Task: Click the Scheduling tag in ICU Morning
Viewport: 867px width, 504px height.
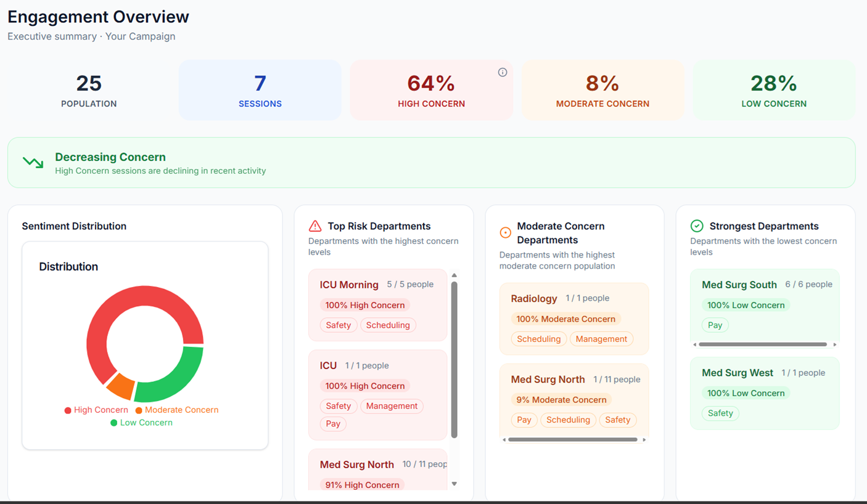Action: pyautogui.click(x=388, y=325)
